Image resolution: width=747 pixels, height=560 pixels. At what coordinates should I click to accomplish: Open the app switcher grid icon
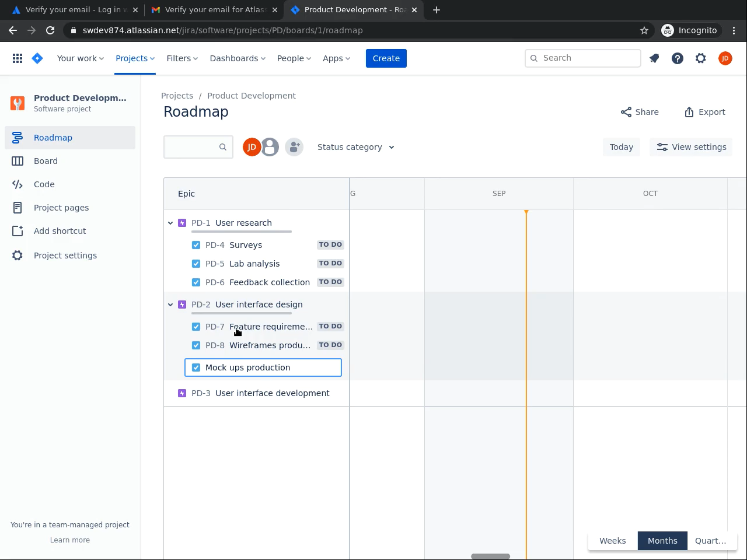pyautogui.click(x=18, y=58)
